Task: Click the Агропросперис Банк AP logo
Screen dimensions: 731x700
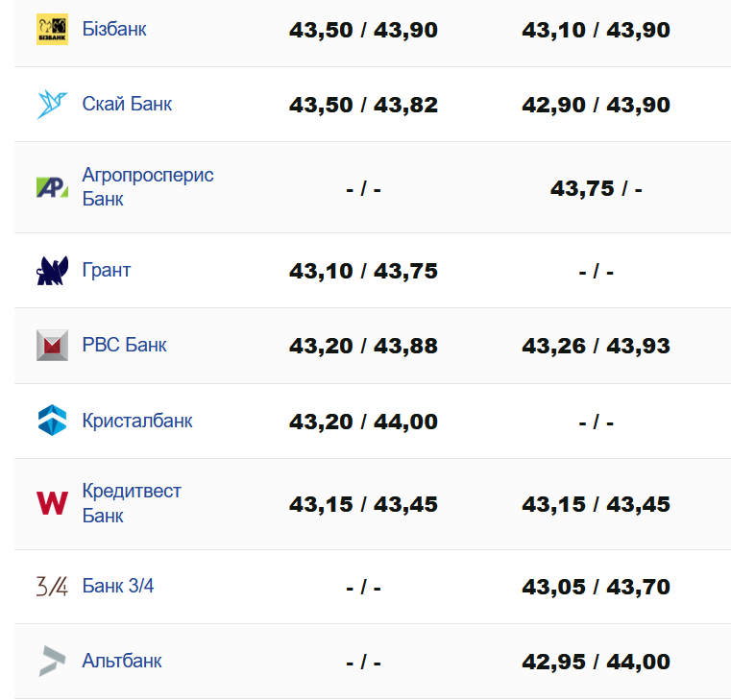Action: [52, 187]
